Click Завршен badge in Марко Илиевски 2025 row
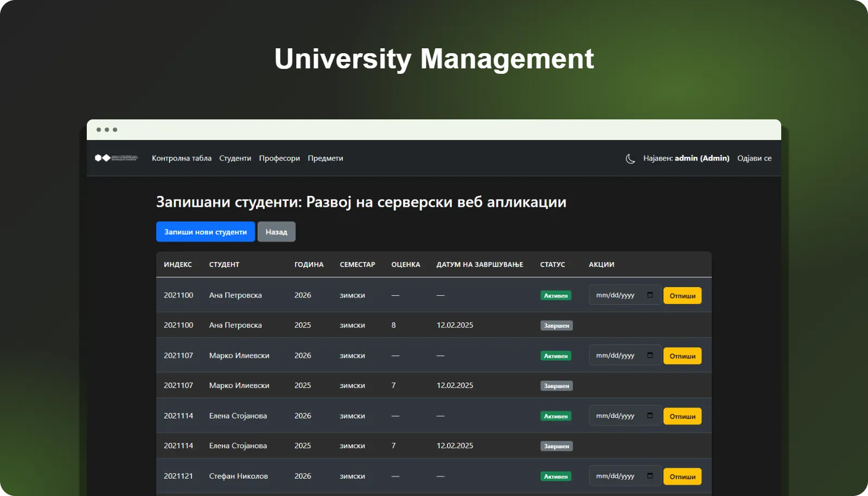868x496 pixels. tap(557, 386)
